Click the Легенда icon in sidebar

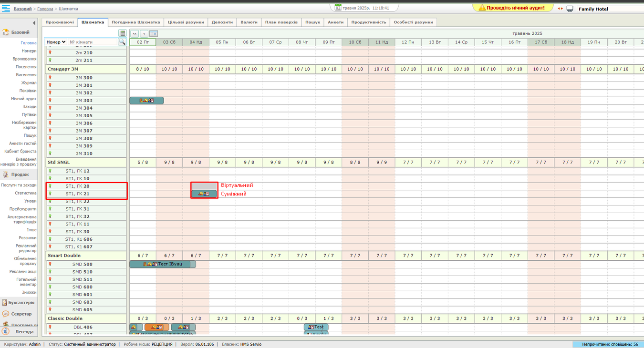click(5, 331)
